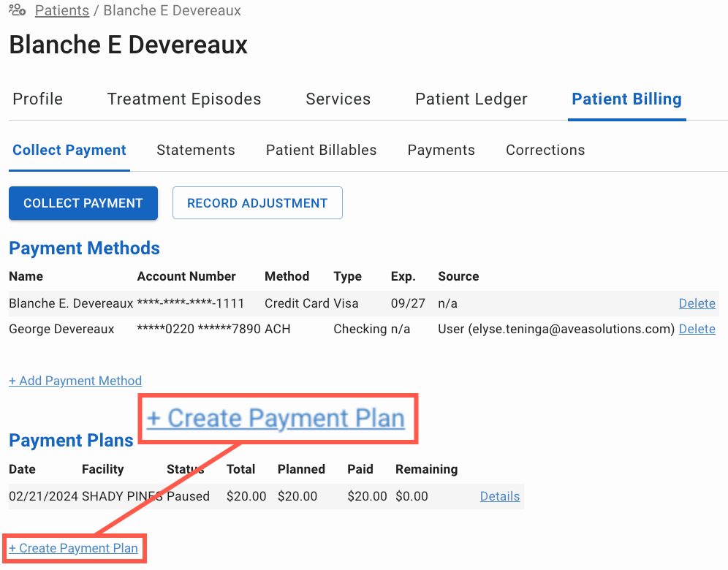The image size is (728, 570).
Task: Open the Treatment Episodes tab
Action: 184,99
